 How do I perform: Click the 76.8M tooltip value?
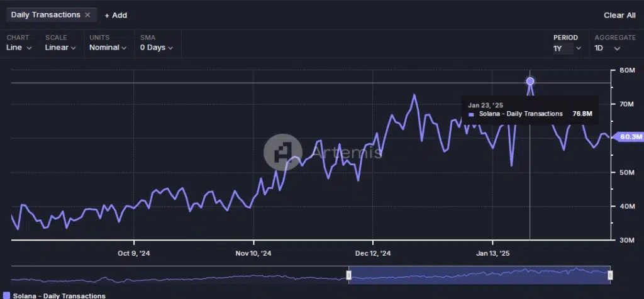(x=582, y=114)
